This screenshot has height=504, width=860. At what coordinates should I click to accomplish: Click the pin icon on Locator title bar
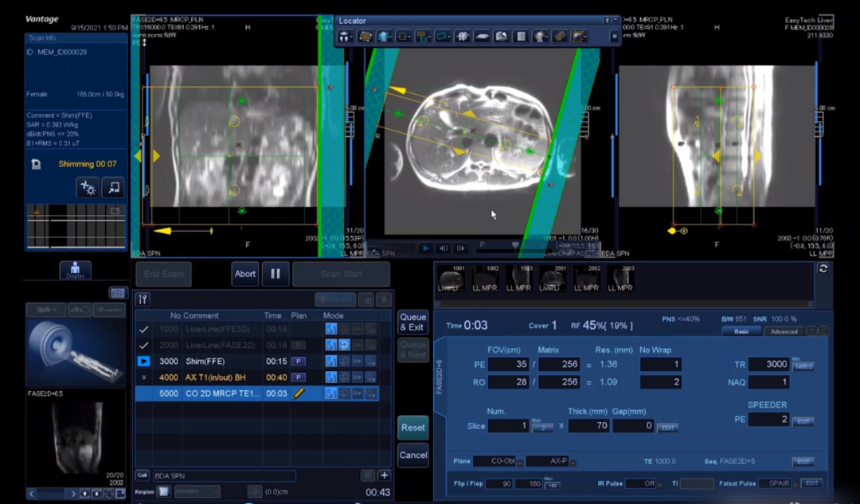click(x=607, y=20)
